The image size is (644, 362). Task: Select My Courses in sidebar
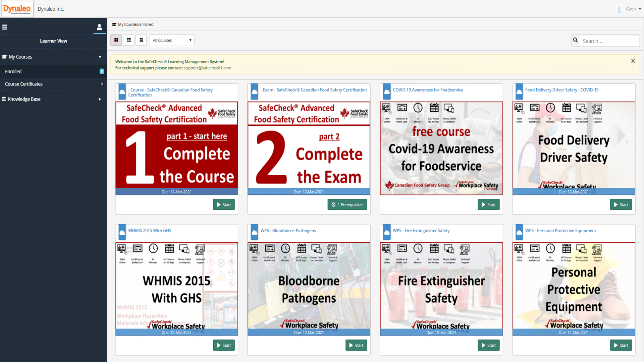coord(54,57)
